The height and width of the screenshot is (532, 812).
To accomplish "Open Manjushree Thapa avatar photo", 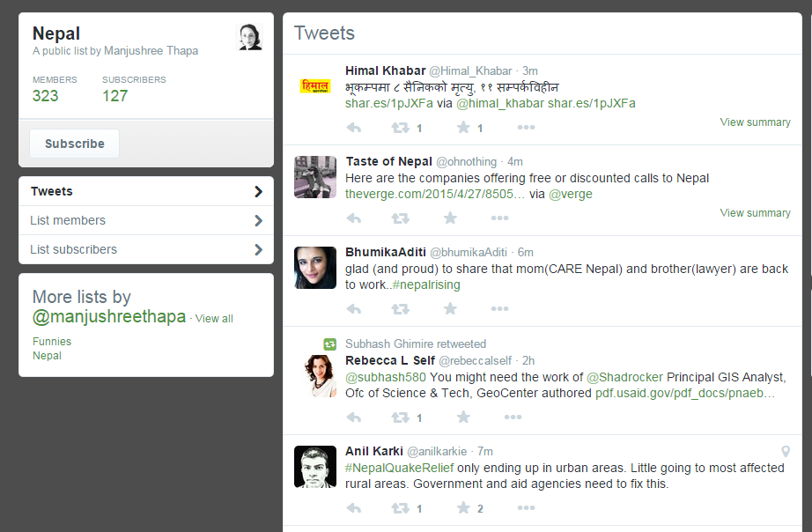I will coord(249,37).
